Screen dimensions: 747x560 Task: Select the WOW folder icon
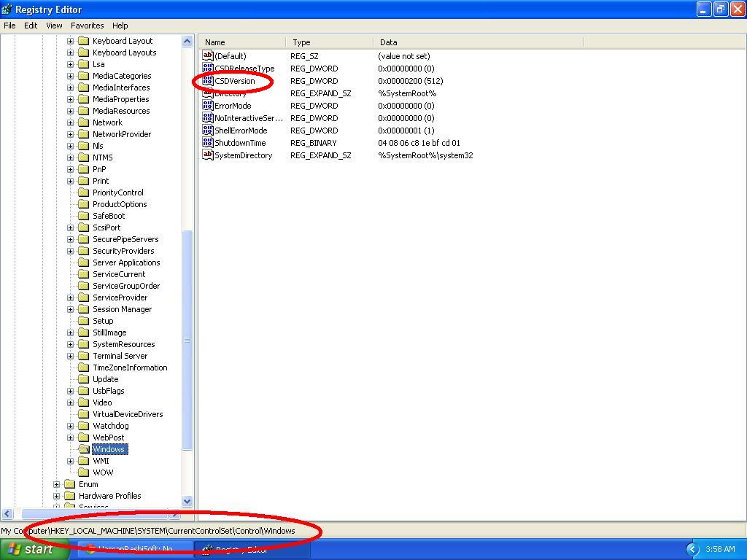(83, 472)
